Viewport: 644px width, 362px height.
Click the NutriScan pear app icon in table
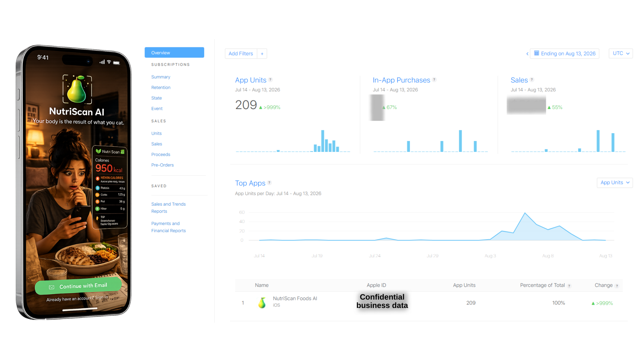click(262, 303)
